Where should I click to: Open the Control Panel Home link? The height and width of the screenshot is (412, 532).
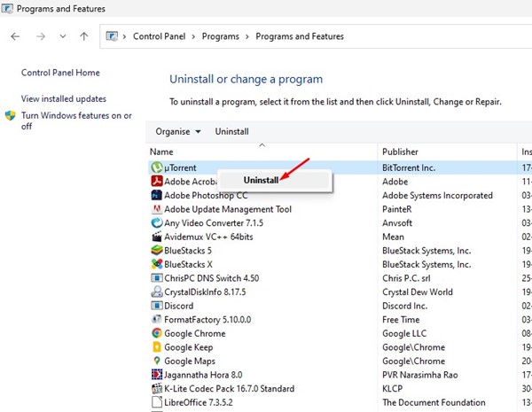point(60,73)
